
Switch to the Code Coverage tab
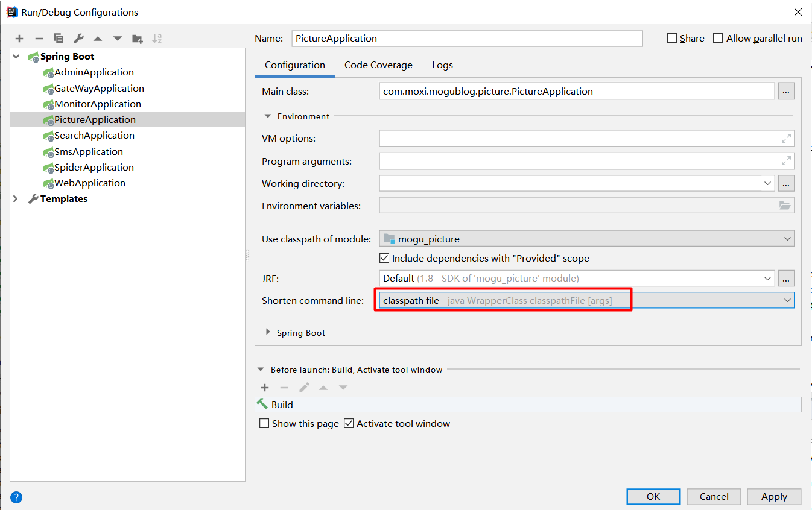coord(378,65)
